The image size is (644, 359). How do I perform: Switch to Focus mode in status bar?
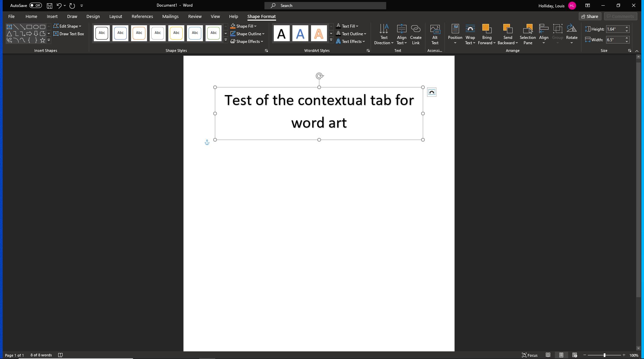pos(530,355)
